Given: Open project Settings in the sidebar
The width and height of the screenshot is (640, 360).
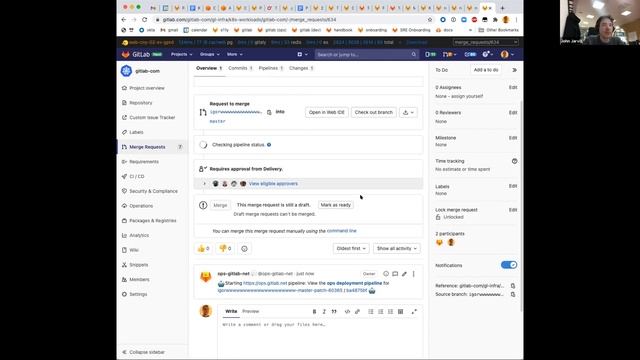Looking at the screenshot, I should coord(135,294).
